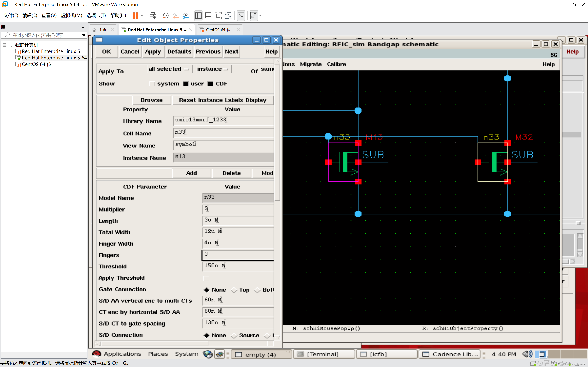Click the volume speaker icon in panel
Image resolution: width=588 pixels, height=367 pixels.
pyautogui.click(x=527, y=354)
